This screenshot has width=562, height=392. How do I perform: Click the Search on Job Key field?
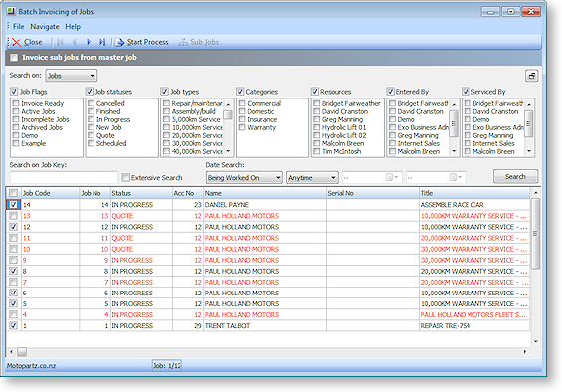tap(64, 177)
